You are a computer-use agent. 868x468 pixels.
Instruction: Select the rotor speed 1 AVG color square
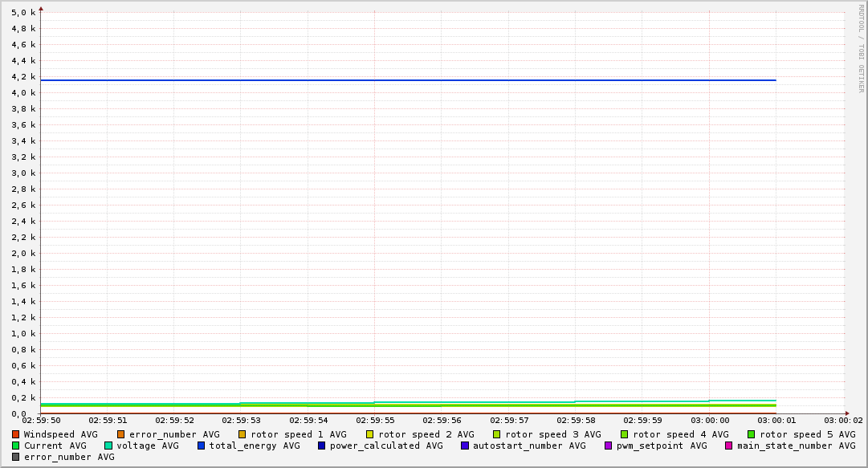[x=242, y=434]
